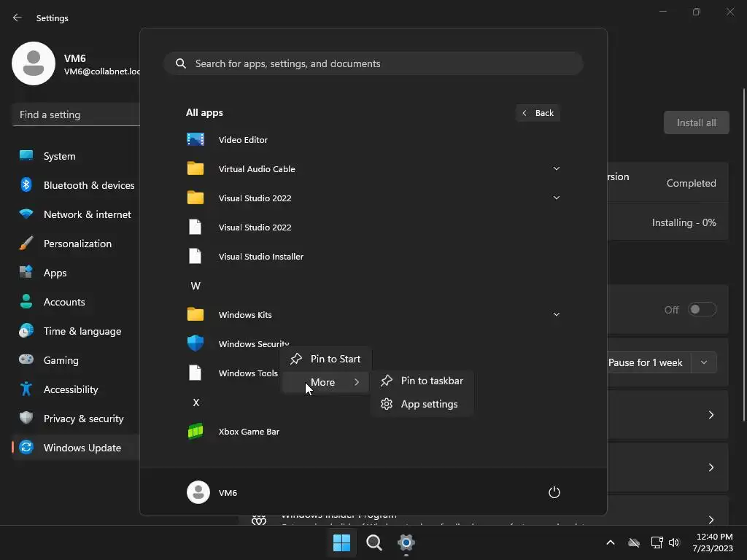Viewport: 747px width, 560px height.
Task: Open Gaming settings category
Action: [x=76, y=360]
